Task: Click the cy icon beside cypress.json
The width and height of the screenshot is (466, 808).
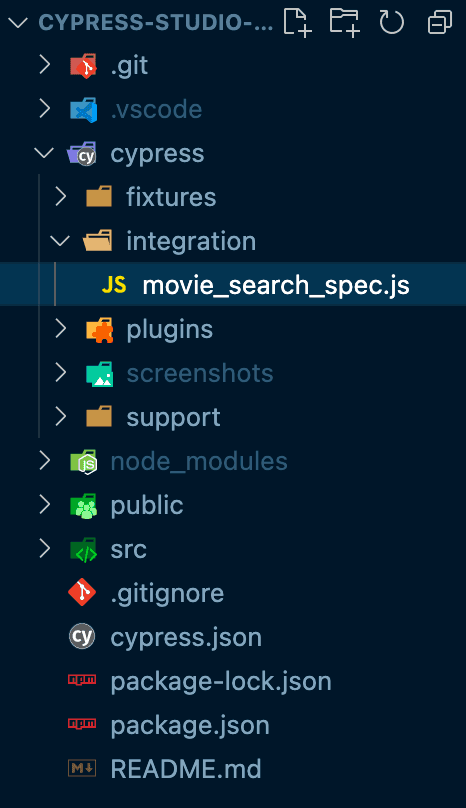Action: click(x=82, y=637)
